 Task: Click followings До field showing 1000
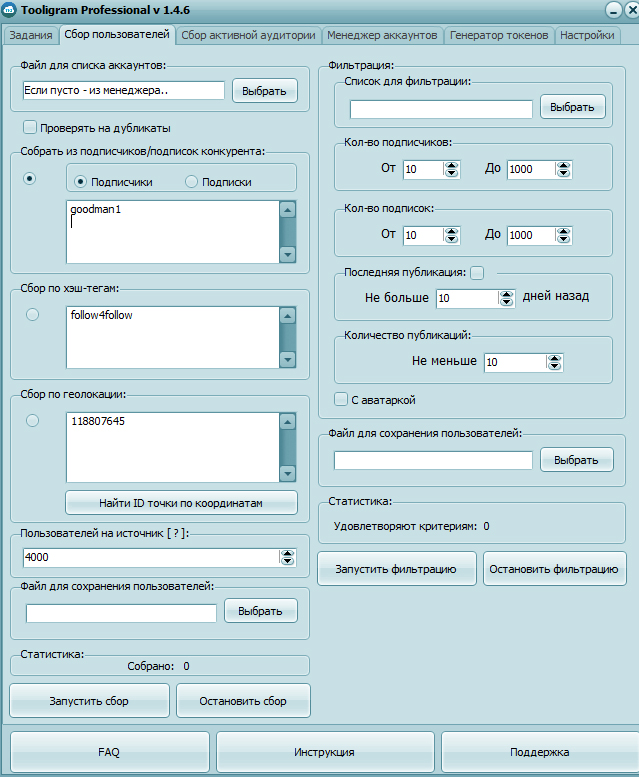(x=531, y=235)
